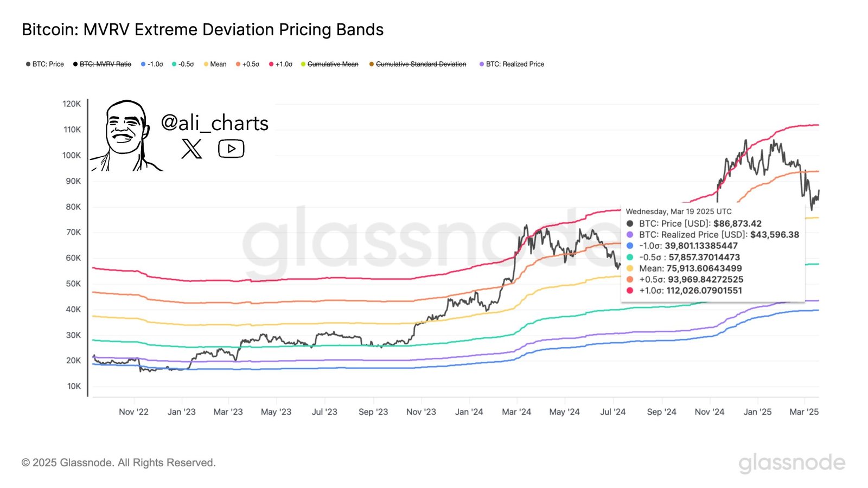This screenshot has width=868, height=488.
Task: Click the purple dot beside Realized Price in tooltip
Action: 630,235
